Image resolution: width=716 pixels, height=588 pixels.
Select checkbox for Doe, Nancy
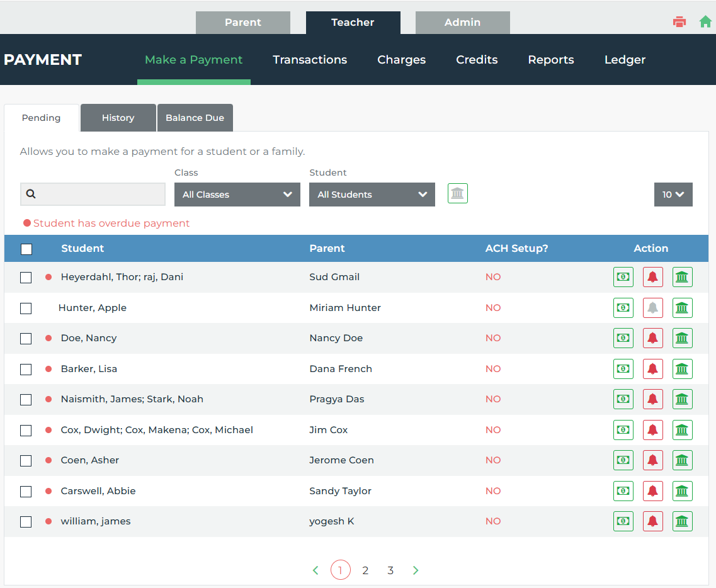[x=26, y=339]
